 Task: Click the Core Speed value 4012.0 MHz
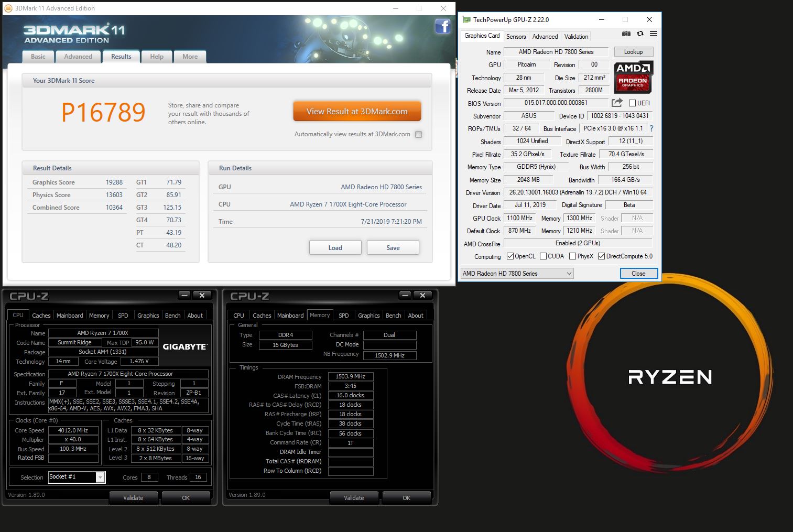[73, 430]
